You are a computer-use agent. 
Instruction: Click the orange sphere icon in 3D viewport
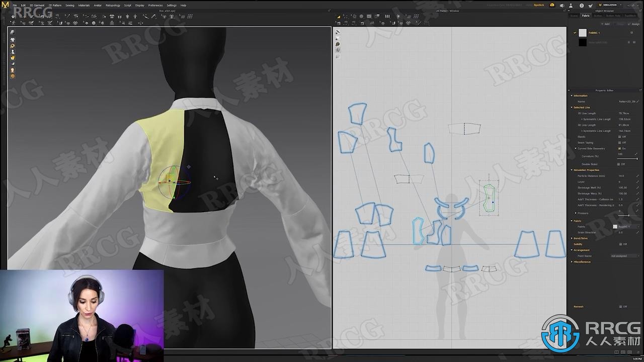(x=13, y=76)
